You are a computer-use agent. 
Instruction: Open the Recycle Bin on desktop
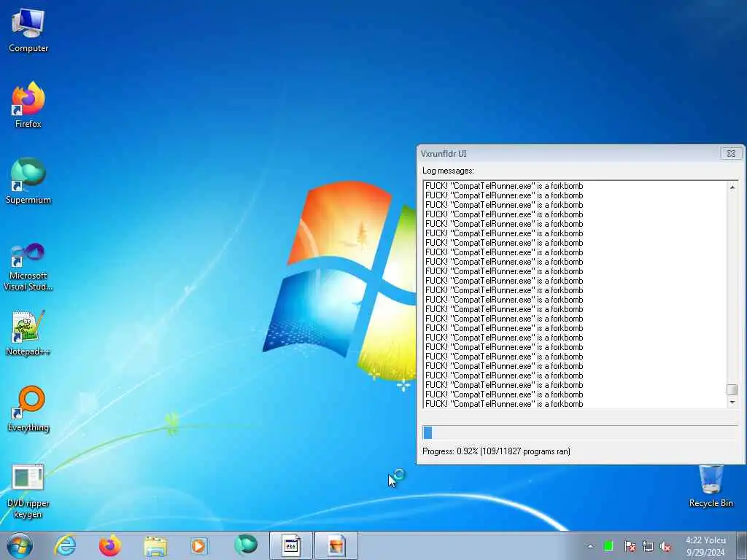pos(711,486)
